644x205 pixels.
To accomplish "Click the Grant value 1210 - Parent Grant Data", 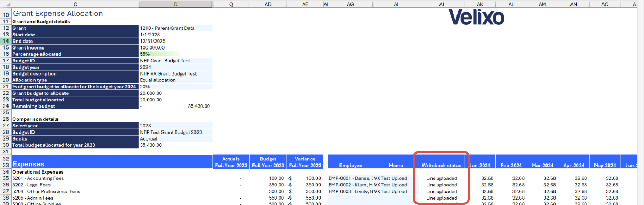I will pyautogui.click(x=175, y=28).
